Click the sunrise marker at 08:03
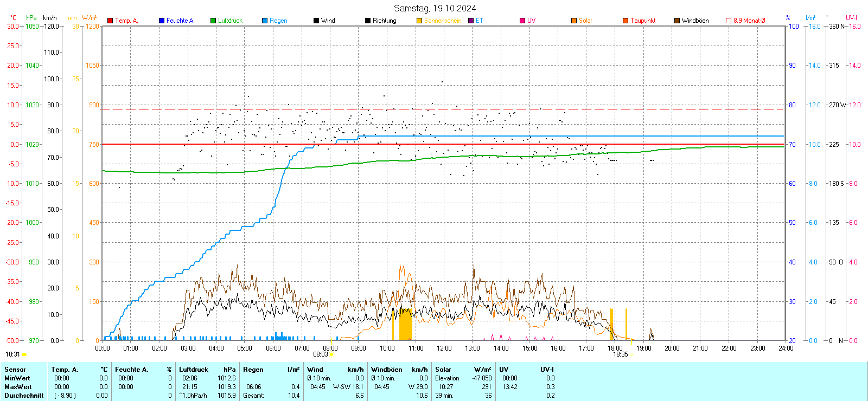868x401 pixels. [331, 354]
